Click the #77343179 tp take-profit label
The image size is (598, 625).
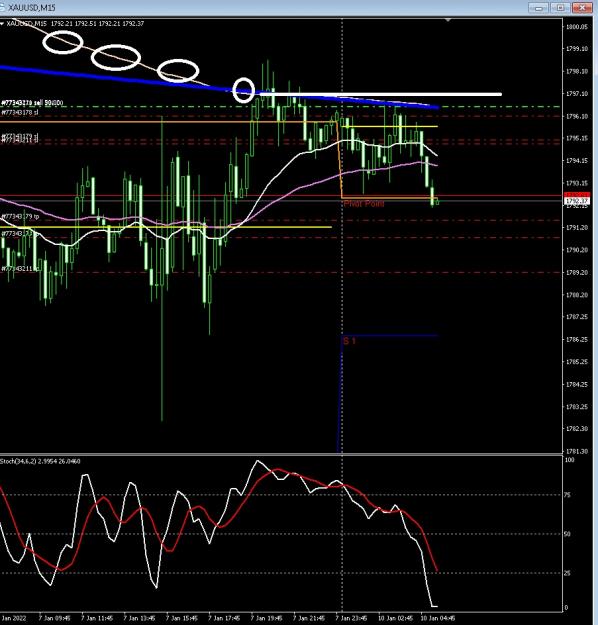click(20, 216)
